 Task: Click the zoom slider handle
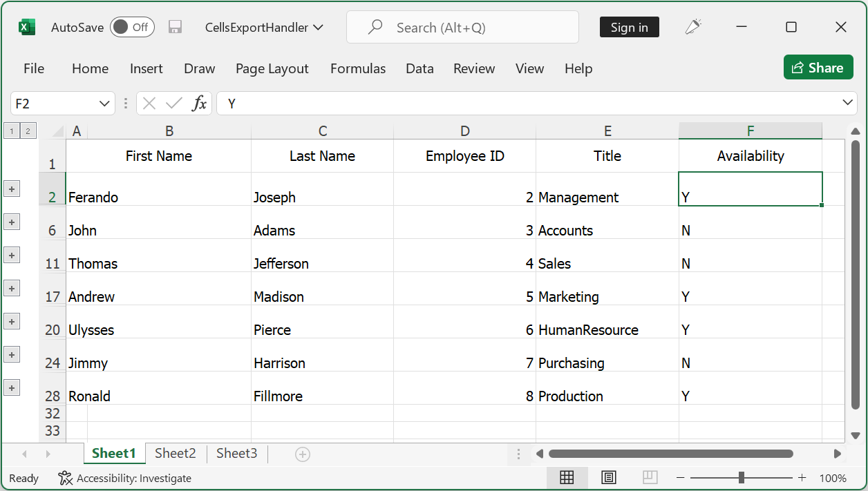[741, 477]
